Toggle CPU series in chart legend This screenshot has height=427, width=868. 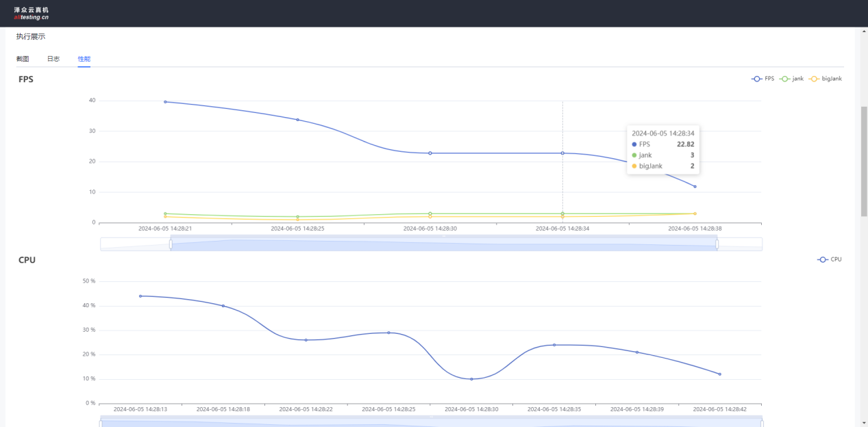[x=829, y=259]
